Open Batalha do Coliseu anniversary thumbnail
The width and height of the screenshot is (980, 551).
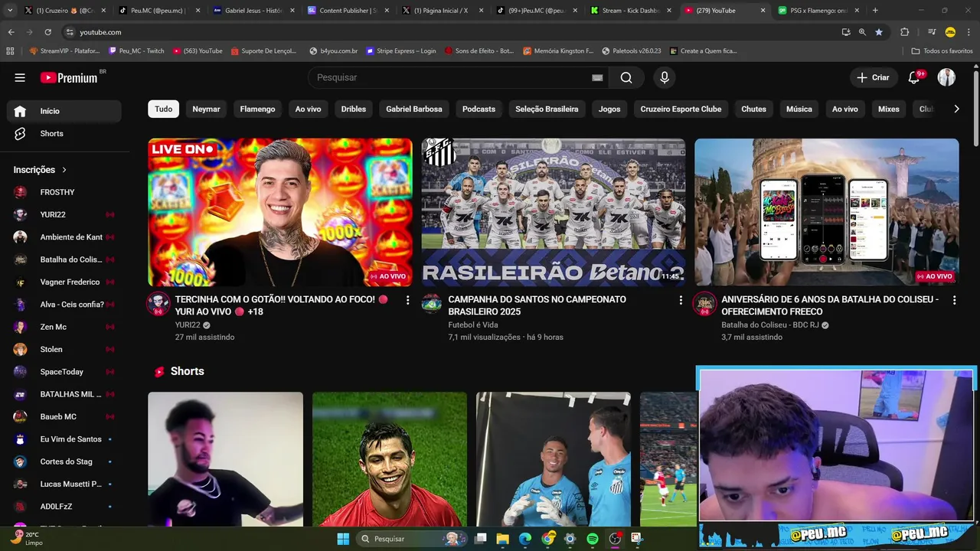(x=827, y=212)
